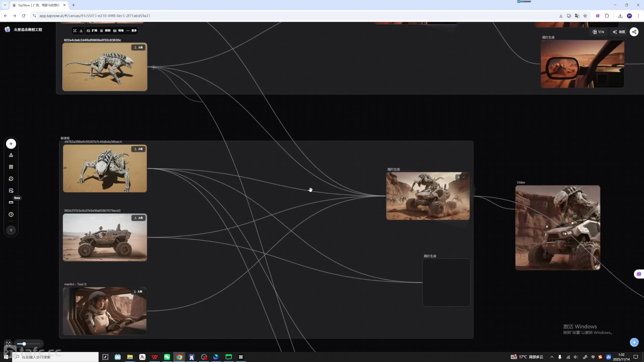Open WeChat from the Windows taskbar
The height and width of the screenshot is (362, 644).
[167, 357]
